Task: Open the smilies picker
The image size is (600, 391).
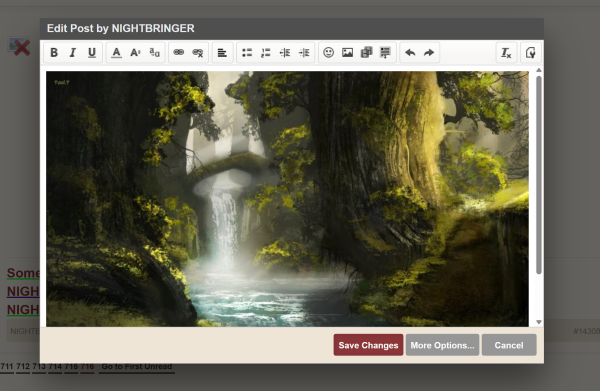Action: pyautogui.click(x=328, y=52)
